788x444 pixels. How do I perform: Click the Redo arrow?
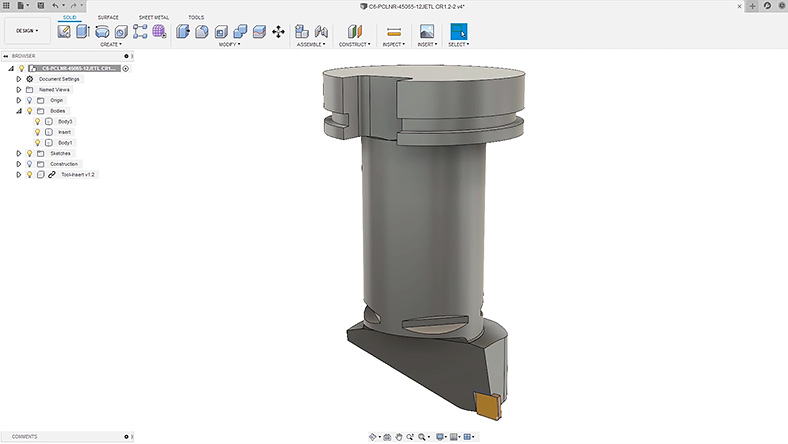tap(73, 6)
